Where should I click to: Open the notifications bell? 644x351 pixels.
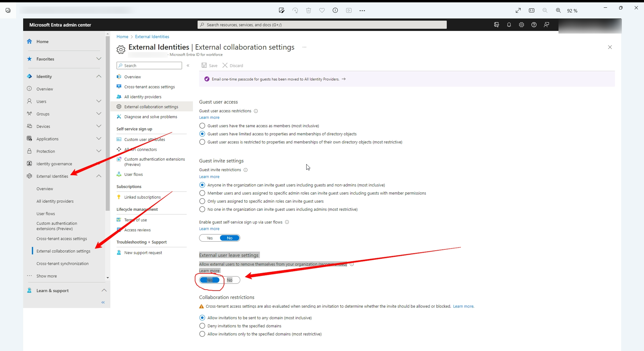pos(509,25)
